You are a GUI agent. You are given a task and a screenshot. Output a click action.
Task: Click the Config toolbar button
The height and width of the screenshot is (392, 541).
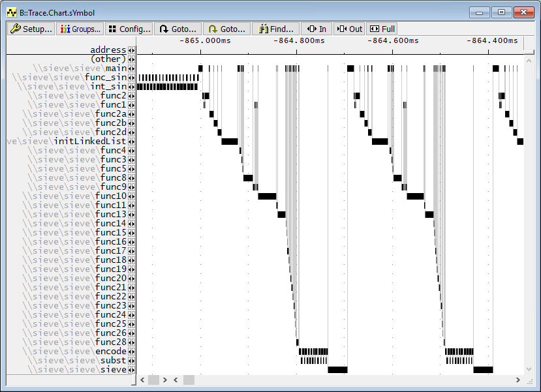tap(129, 29)
